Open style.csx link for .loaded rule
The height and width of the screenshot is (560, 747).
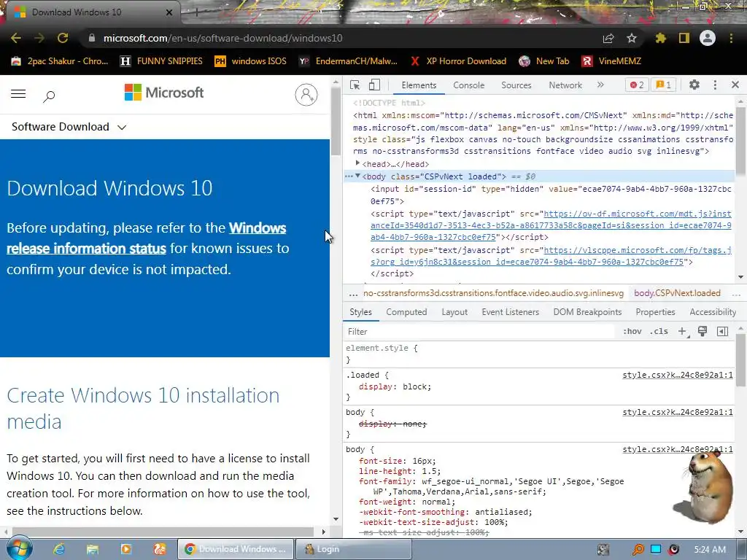point(678,376)
